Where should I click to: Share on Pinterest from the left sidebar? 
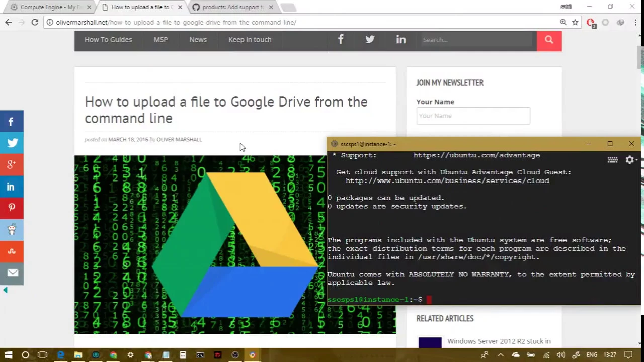click(x=12, y=208)
